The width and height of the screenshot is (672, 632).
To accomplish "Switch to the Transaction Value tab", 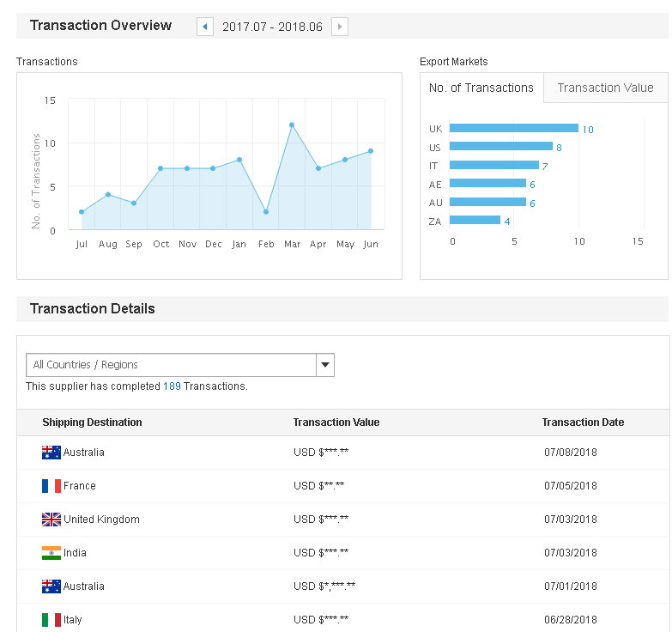I will point(605,88).
